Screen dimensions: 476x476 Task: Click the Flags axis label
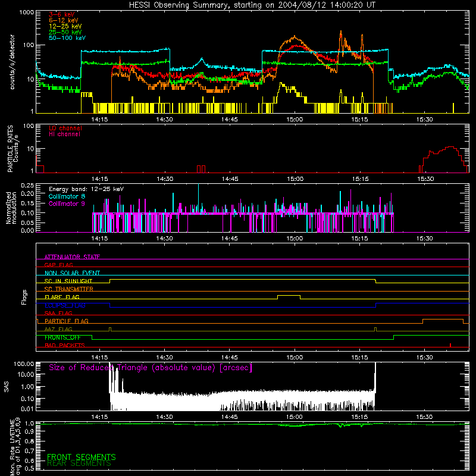pos(24,297)
